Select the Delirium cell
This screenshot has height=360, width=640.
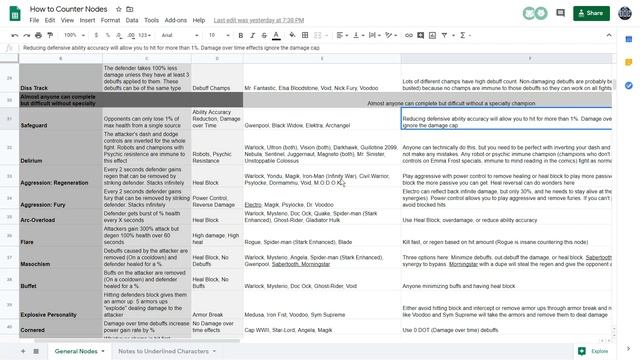pos(60,147)
